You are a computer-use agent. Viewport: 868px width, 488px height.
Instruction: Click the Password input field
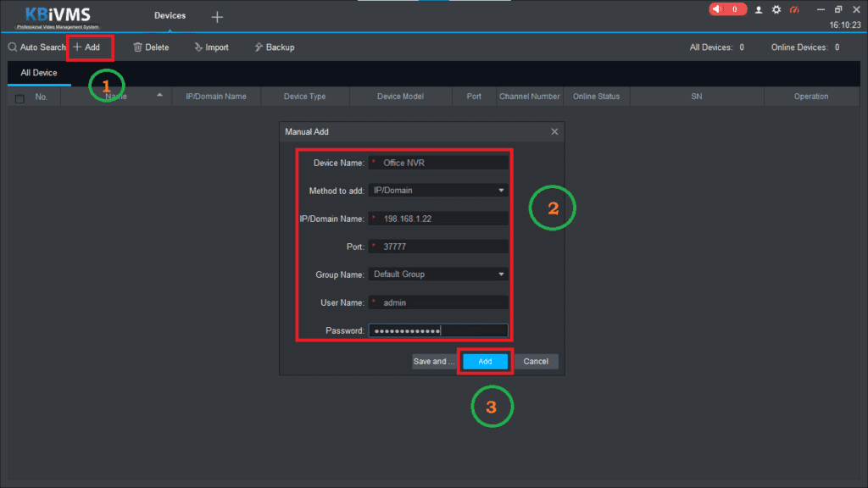(438, 331)
